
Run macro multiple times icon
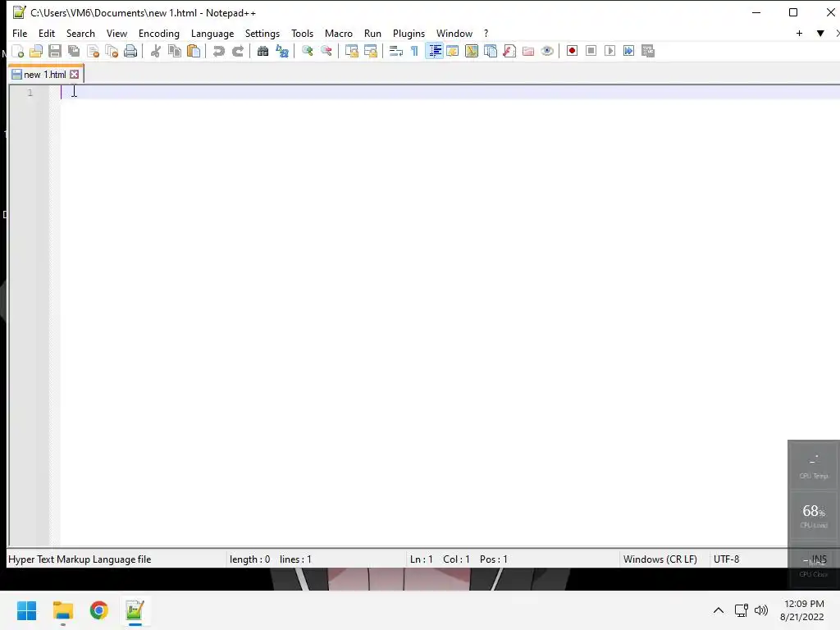[628, 51]
